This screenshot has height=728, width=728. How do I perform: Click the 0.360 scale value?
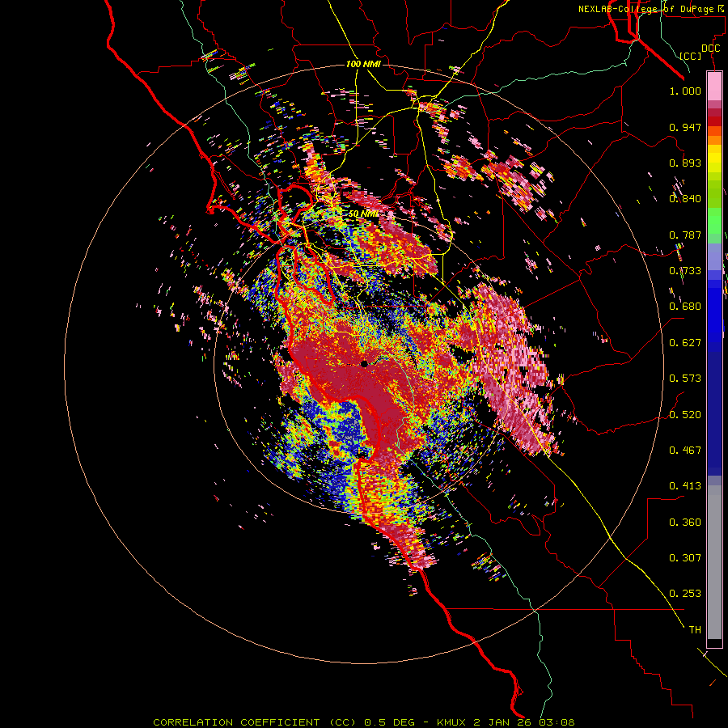point(685,523)
